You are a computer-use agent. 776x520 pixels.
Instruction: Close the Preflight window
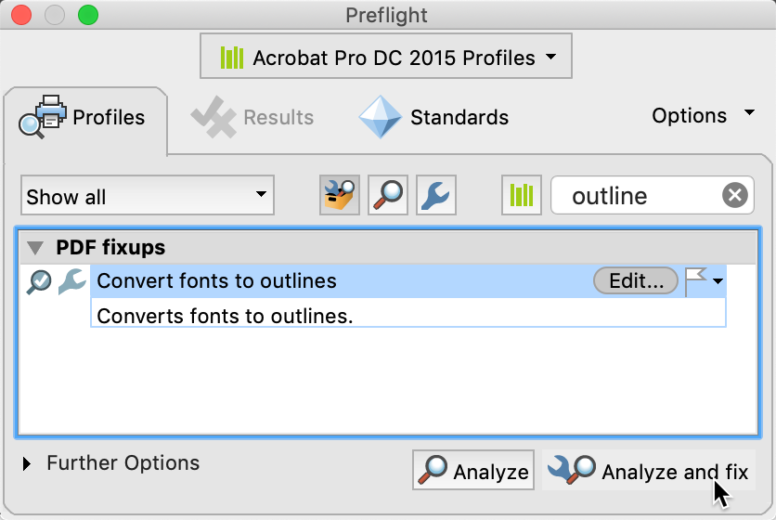(x=21, y=14)
